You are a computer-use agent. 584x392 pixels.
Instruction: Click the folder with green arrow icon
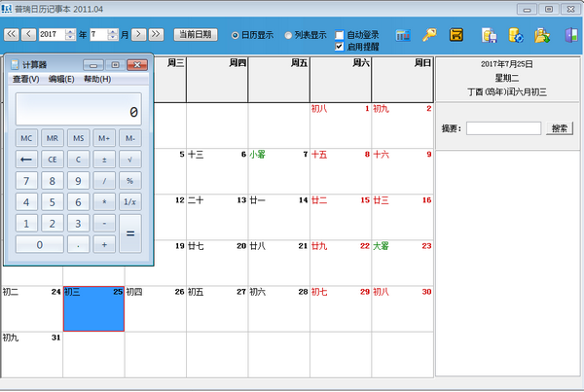pos(542,36)
